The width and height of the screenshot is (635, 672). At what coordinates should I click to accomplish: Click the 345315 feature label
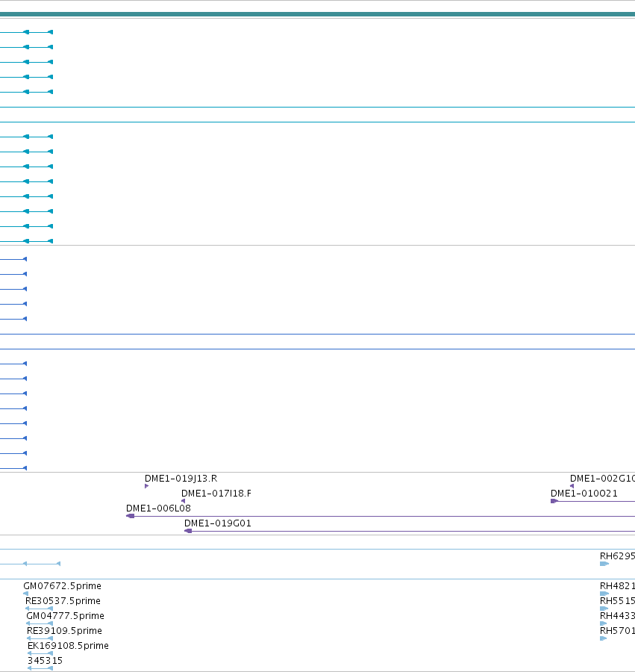(45, 661)
